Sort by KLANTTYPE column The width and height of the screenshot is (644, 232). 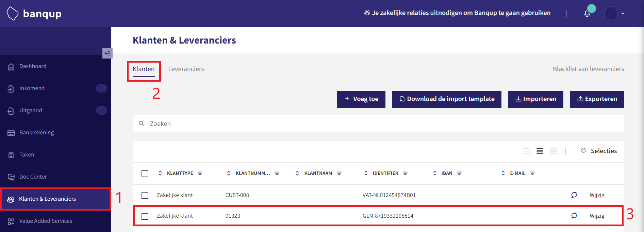click(160, 173)
